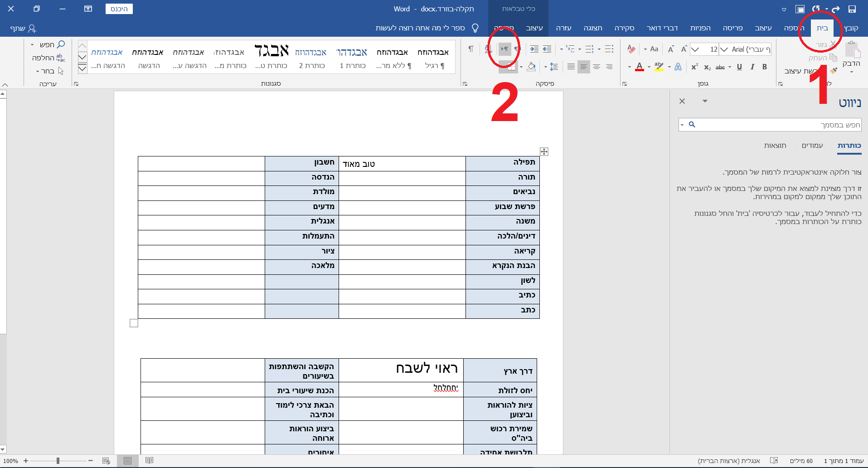Click the היכנס sign-in button
Viewport: 868px width, 468px height.
coord(119,9)
